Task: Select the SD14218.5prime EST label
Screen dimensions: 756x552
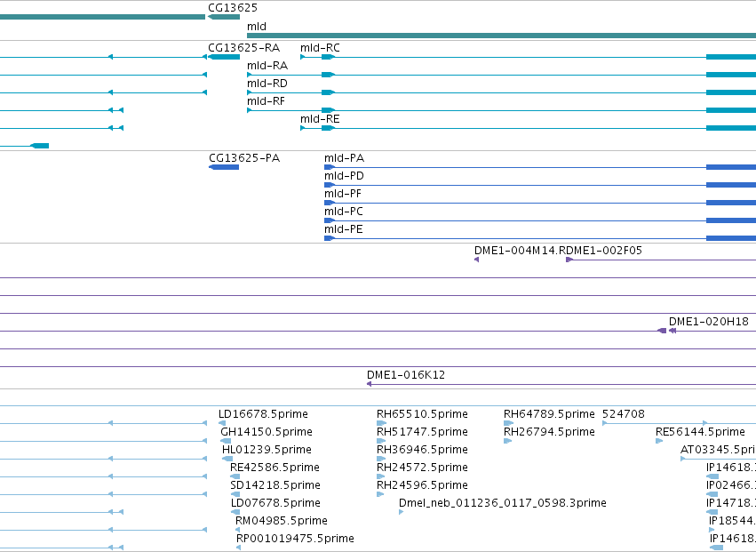Action: pos(275,485)
